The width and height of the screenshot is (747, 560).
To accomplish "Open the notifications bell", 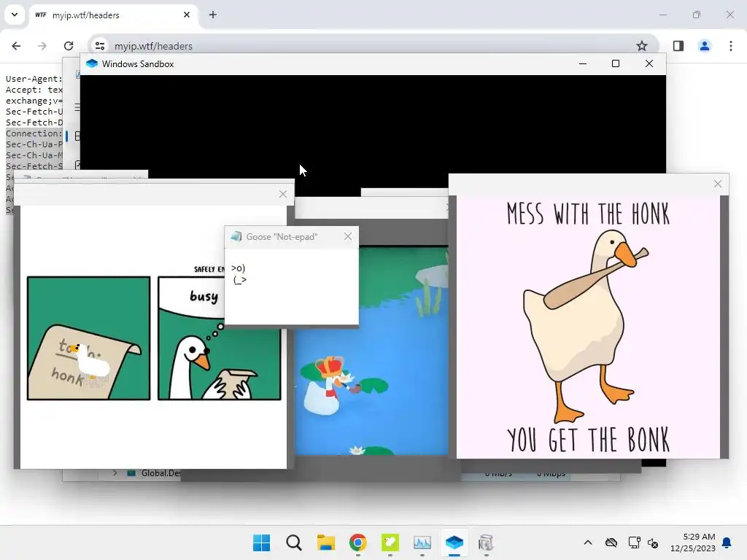I will 727,542.
